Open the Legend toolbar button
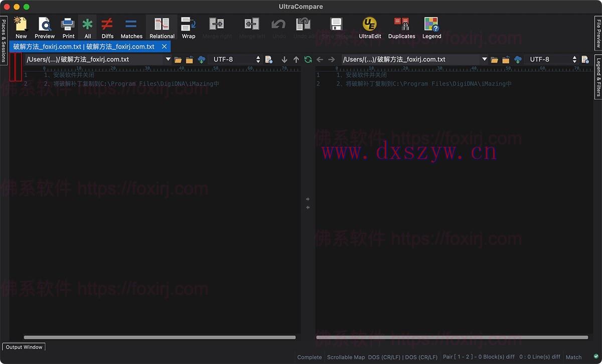602x364 pixels. click(x=431, y=28)
